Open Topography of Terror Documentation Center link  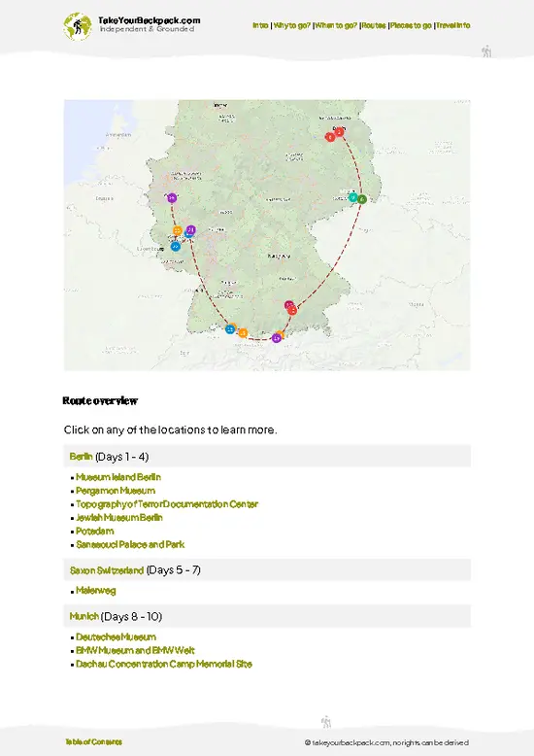pos(167,504)
